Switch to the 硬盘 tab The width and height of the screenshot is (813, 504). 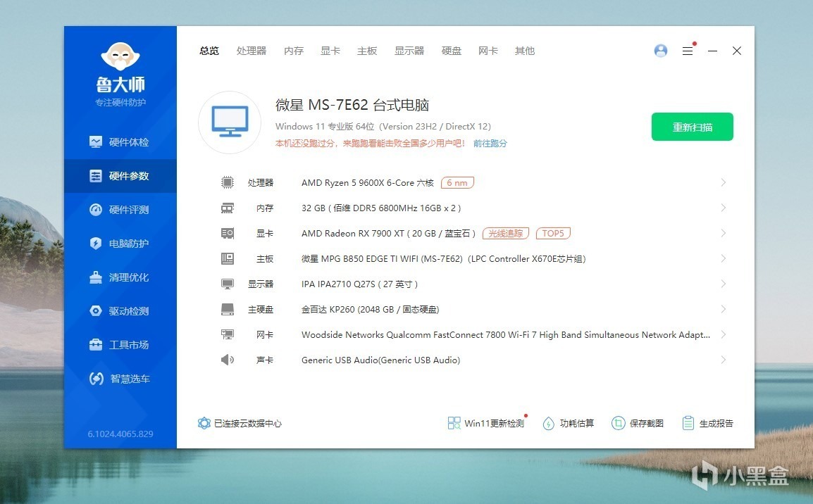click(x=451, y=51)
